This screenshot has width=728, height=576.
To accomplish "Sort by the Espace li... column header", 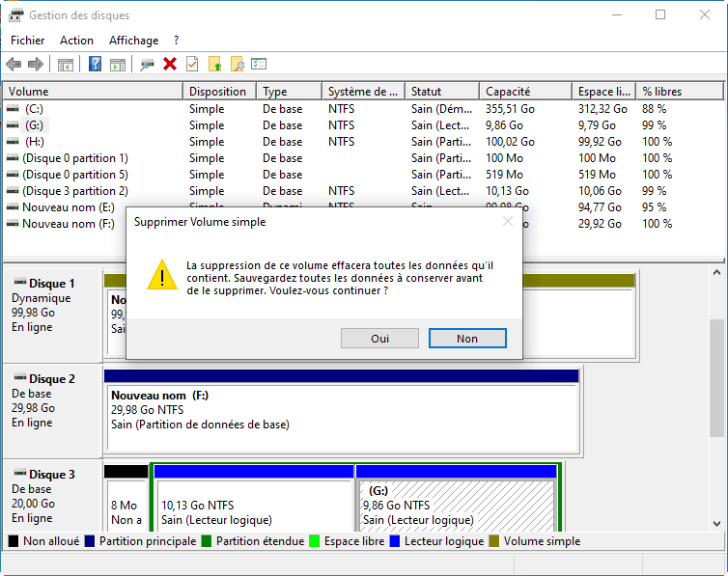I will tap(604, 92).
